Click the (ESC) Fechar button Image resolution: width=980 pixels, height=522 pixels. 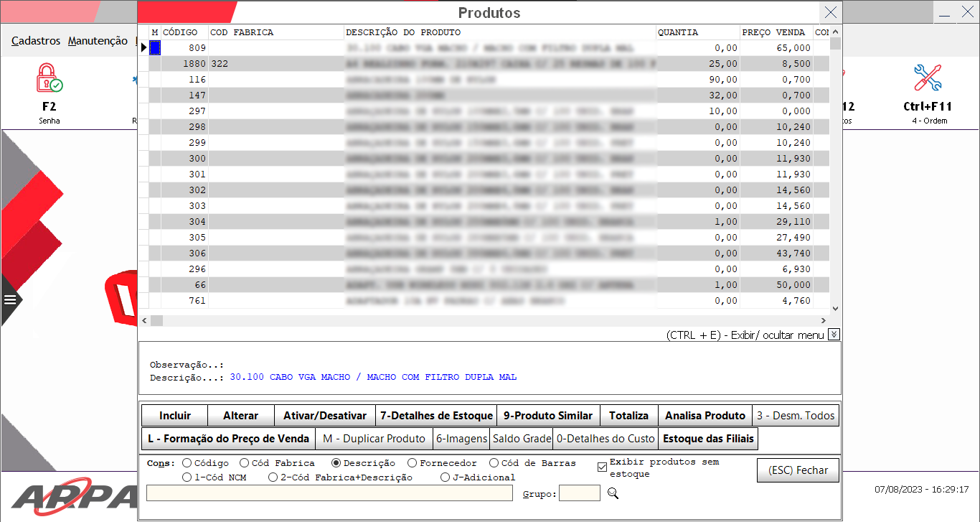pyautogui.click(x=798, y=470)
